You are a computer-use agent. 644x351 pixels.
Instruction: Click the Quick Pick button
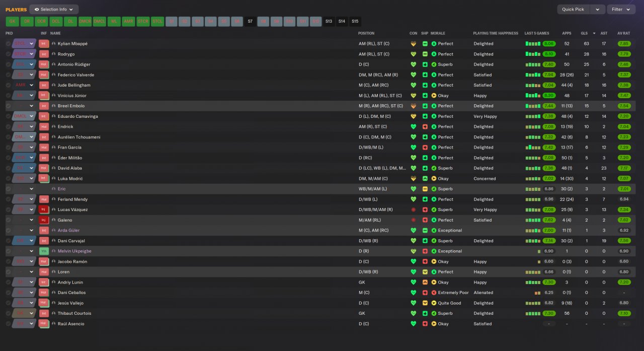tap(573, 9)
